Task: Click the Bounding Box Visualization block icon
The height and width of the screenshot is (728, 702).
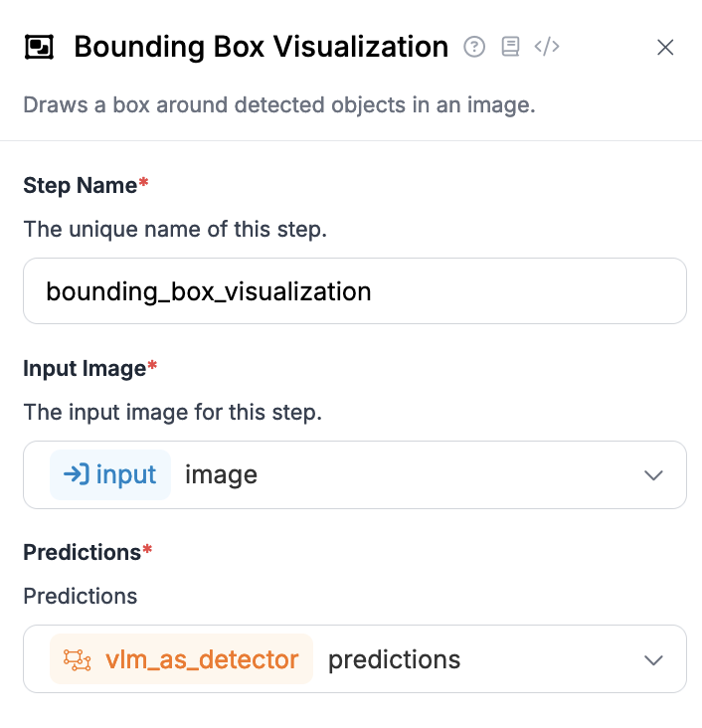Action: click(x=40, y=47)
